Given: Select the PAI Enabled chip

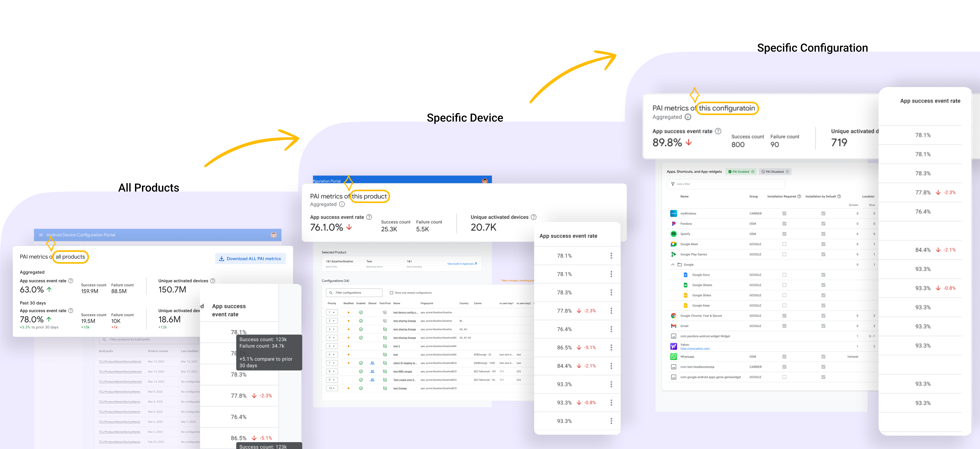Looking at the screenshot, I should 741,172.
